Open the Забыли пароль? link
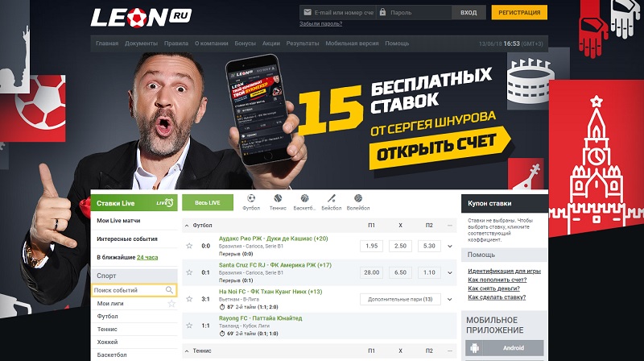The width and height of the screenshot is (644, 361). point(320,24)
